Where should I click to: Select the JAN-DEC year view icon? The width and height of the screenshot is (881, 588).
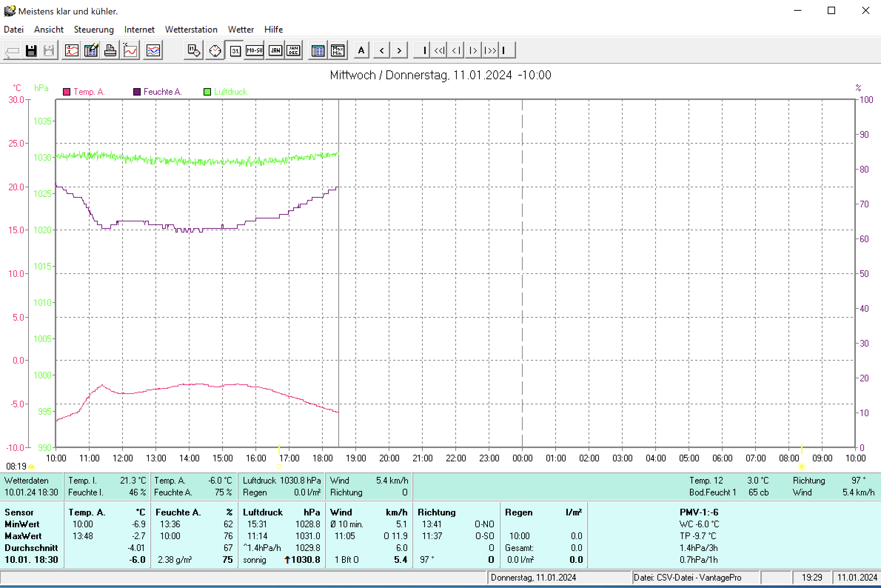pos(294,50)
